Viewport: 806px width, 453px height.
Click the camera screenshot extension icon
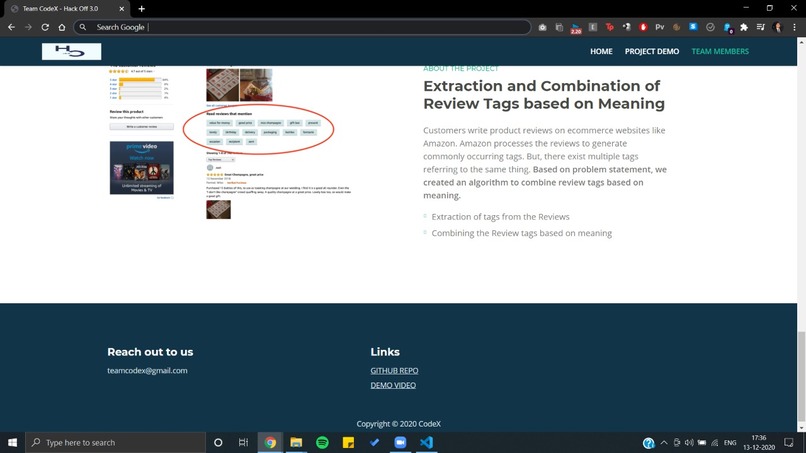(542, 27)
